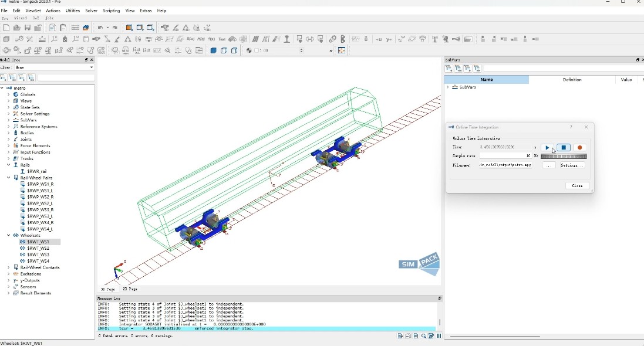Click the rail profile icon in toolbar
Image resolution: width=644 pixels, height=346 pixels.
point(286,39)
